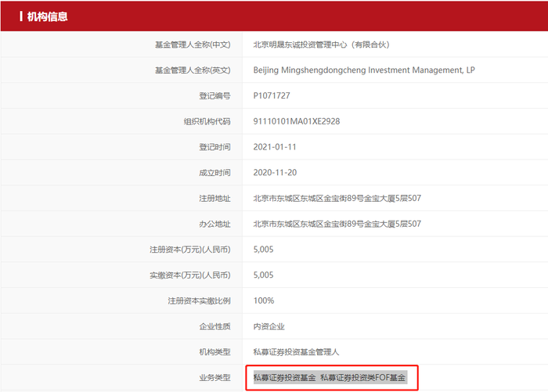Viewport: 548px width, 392px height.
Task: Select the label 基金管理人全称(英文)
Action: (x=193, y=70)
